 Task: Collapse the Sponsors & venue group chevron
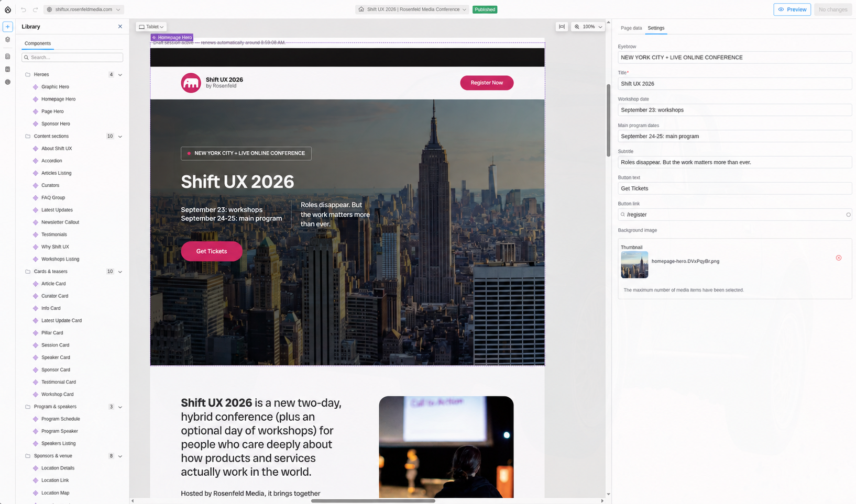click(120, 456)
